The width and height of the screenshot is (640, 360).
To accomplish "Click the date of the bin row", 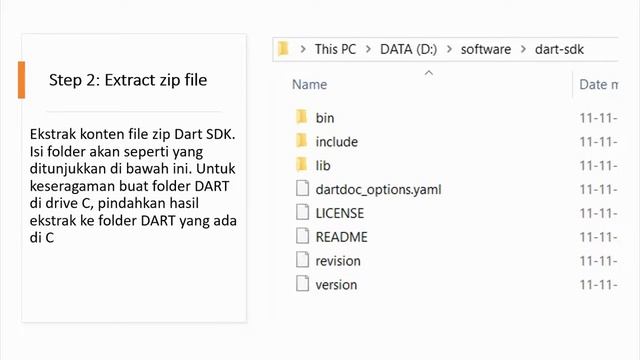I will click(x=599, y=118).
